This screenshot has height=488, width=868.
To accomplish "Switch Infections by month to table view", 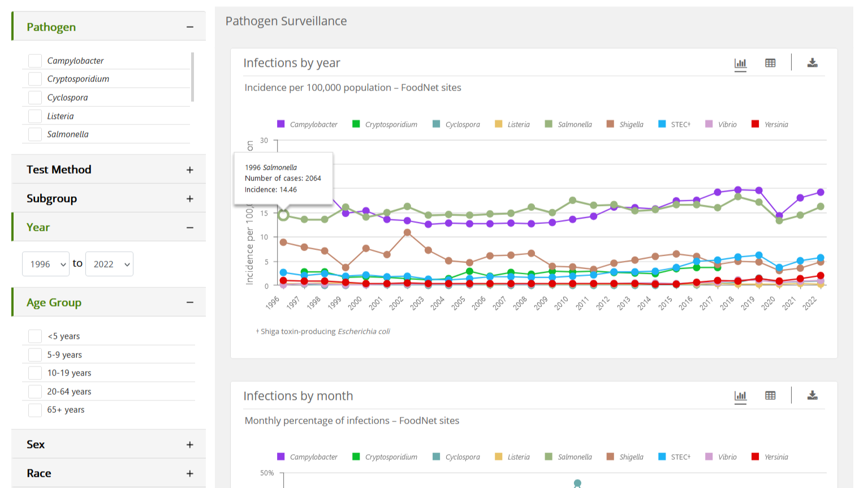I will (x=770, y=396).
